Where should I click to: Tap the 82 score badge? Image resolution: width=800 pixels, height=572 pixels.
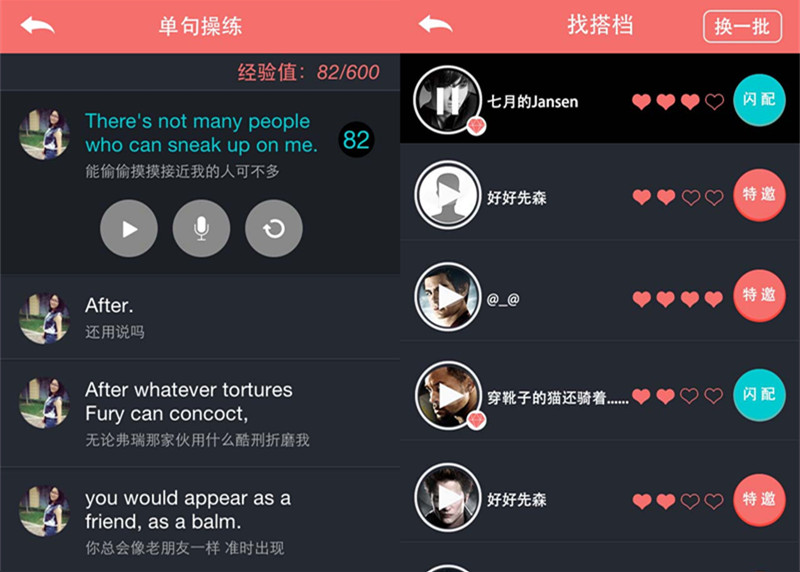(x=356, y=139)
